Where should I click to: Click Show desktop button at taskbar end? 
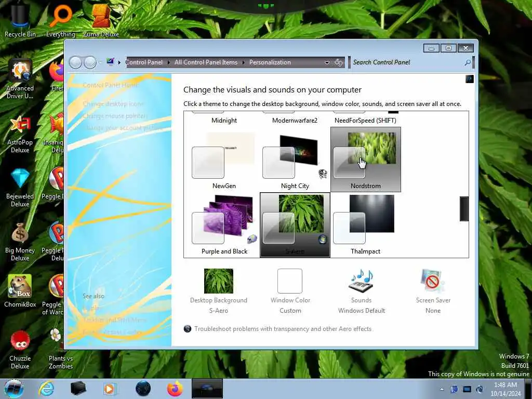(x=528, y=389)
